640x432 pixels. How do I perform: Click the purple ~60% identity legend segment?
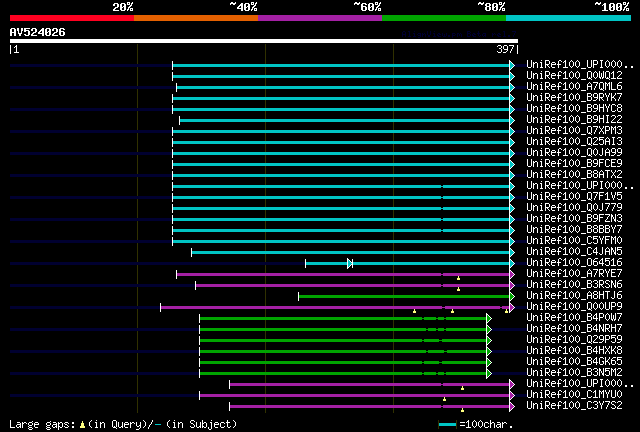click(x=320, y=18)
